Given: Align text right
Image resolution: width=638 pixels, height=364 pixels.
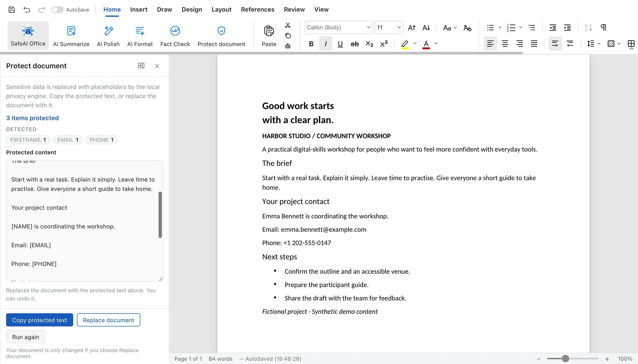Looking at the screenshot, I should point(519,44).
